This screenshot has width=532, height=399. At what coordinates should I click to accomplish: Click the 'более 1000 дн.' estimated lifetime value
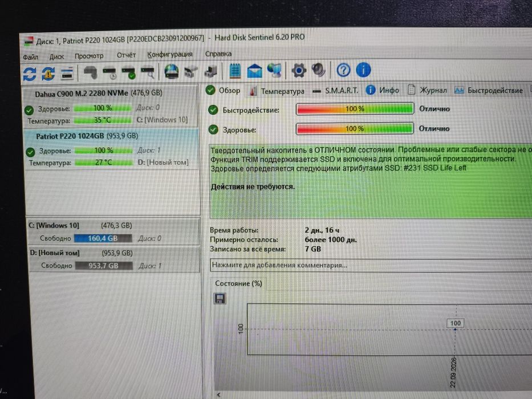point(331,239)
